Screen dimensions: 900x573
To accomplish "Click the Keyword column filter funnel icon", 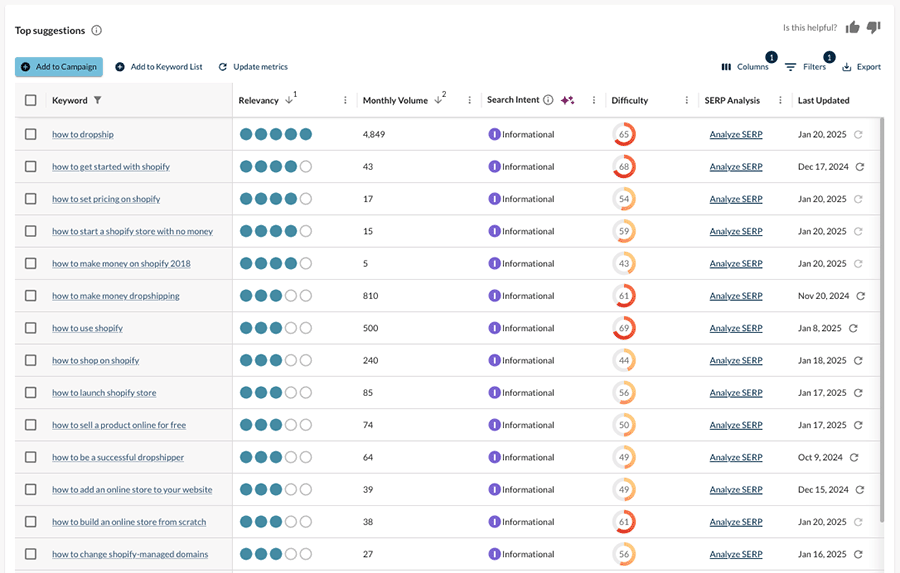I will click(x=98, y=100).
